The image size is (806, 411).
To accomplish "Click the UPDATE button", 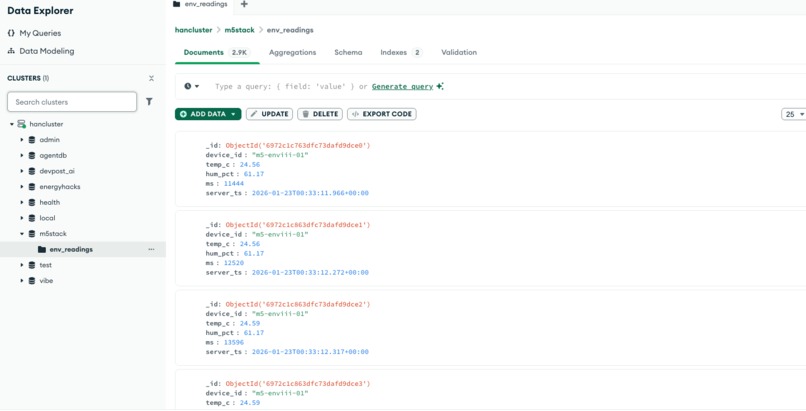I will coord(269,114).
